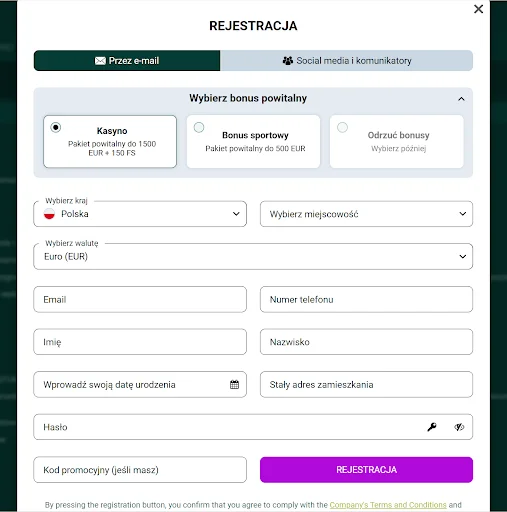Open the Wybierz miejscowość dropdown
This screenshot has width=507, height=512.
(x=366, y=214)
